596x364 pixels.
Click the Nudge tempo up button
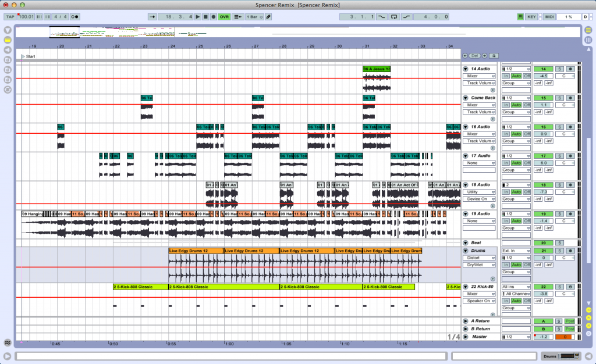47,17
